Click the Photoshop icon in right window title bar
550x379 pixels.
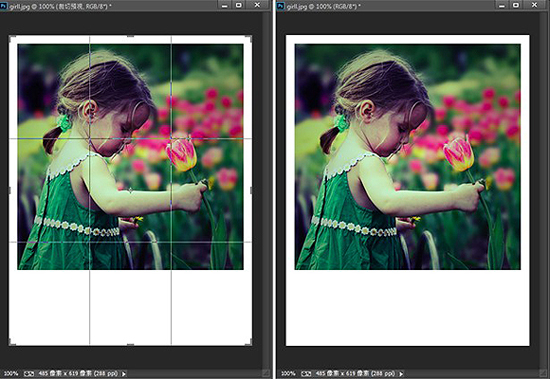281,6
